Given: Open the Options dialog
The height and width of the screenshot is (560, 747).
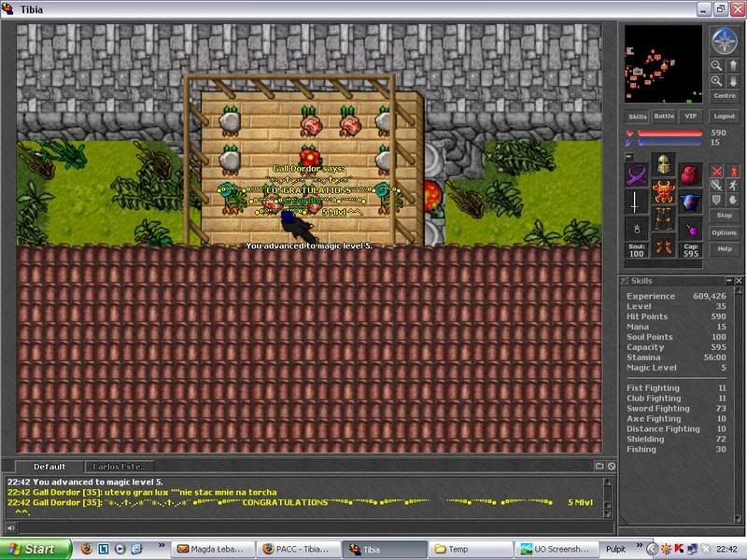Looking at the screenshot, I should (x=725, y=232).
